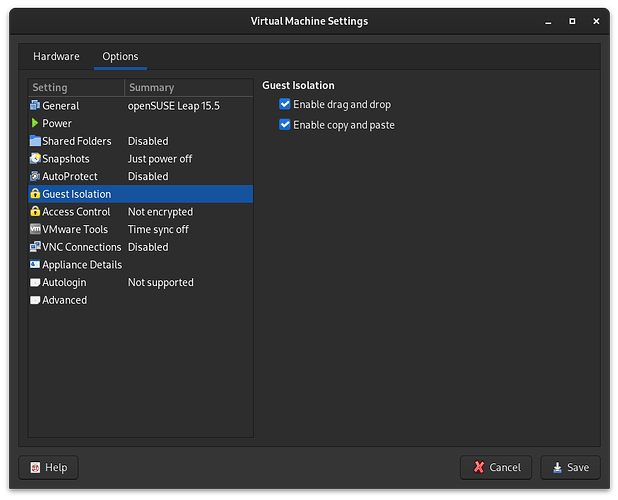Click the VNC Connections icon

(35, 247)
